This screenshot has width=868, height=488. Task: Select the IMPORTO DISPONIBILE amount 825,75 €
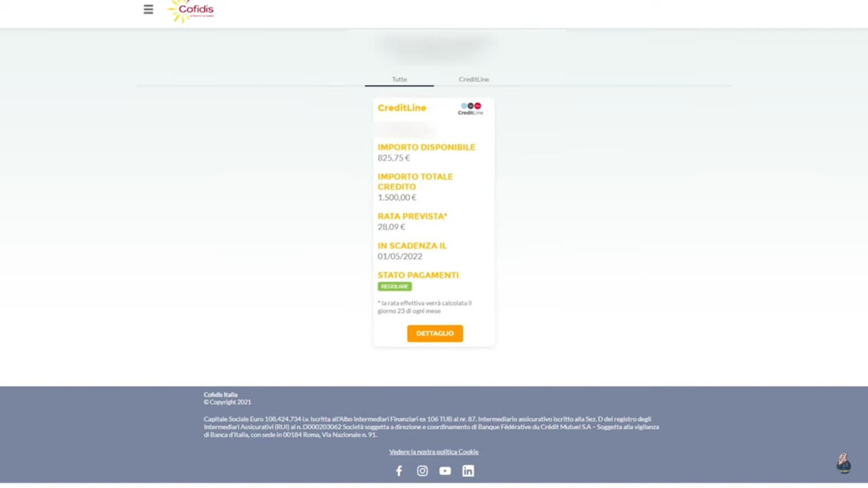pos(393,158)
